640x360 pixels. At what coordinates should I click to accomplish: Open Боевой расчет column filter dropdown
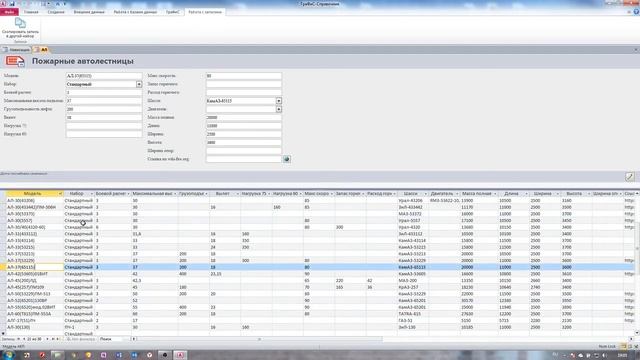tap(128, 193)
